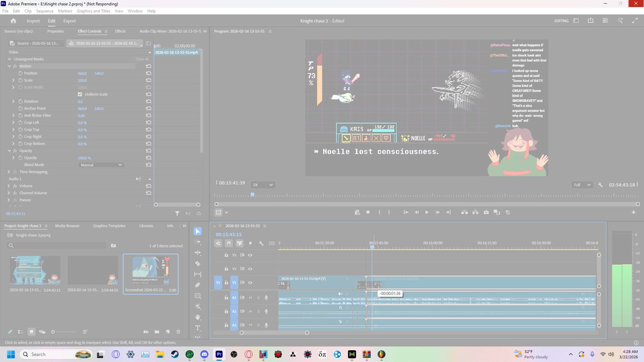This screenshot has width=644, height=362.
Task: Open Steam from taskbar
Action: pos(175,354)
